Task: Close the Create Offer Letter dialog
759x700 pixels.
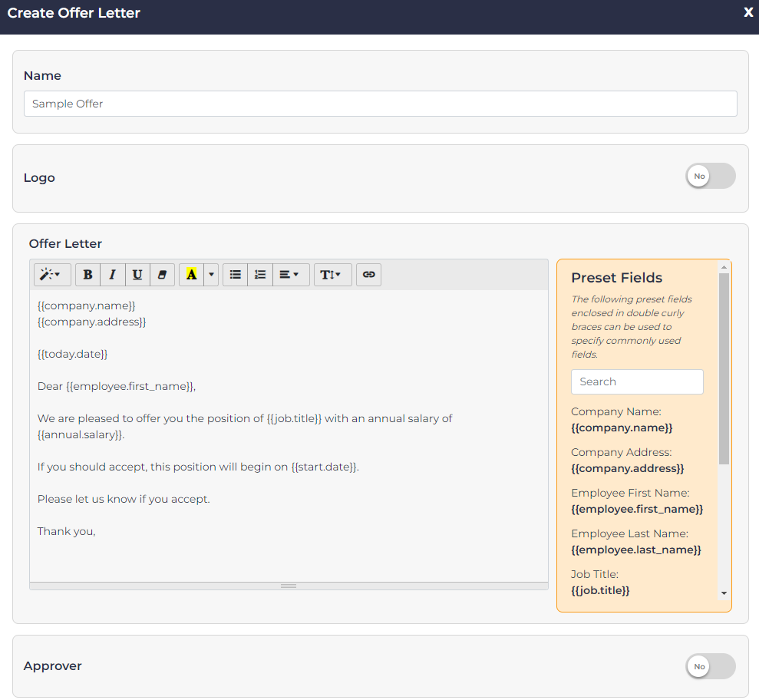Action: pyautogui.click(x=748, y=12)
